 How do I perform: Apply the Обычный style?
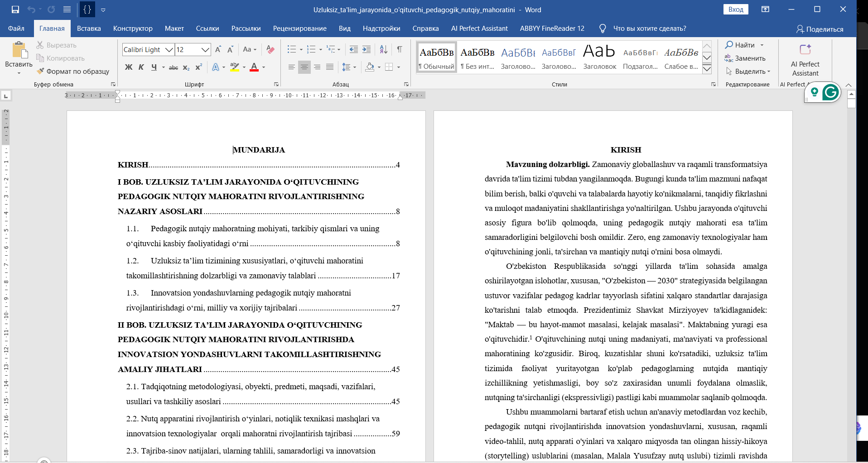coord(437,57)
